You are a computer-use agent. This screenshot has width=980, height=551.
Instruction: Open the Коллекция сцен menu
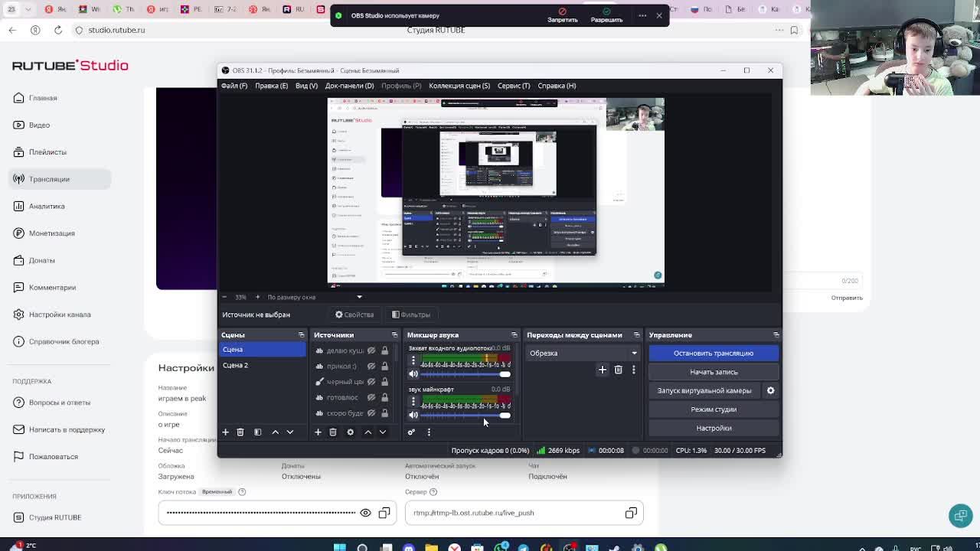point(459,86)
